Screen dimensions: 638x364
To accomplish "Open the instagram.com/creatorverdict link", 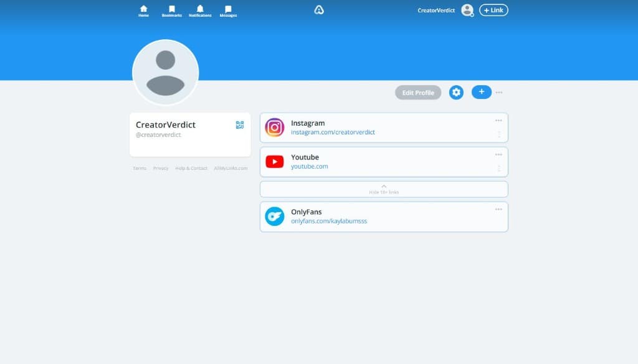I will pos(333,132).
